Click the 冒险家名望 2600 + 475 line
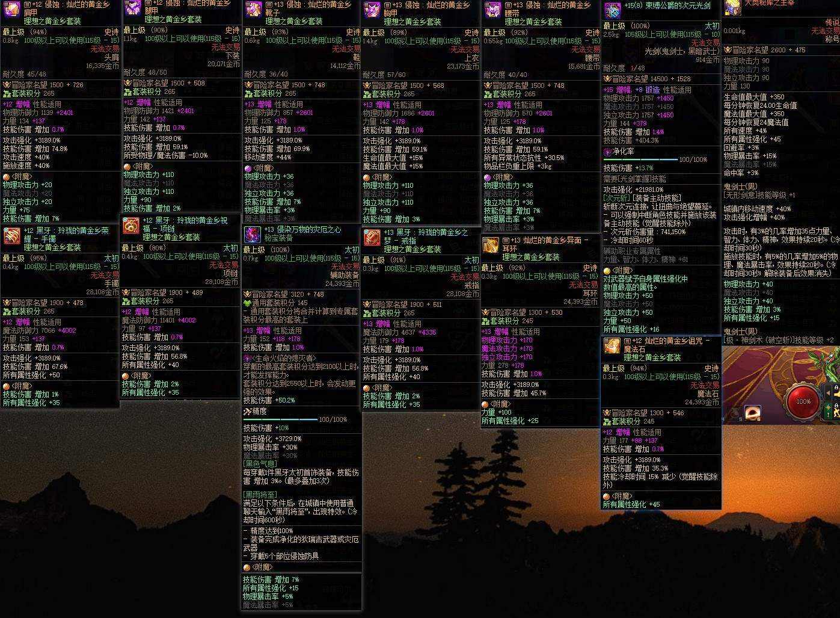The image size is (840, 618). [765, 50]
